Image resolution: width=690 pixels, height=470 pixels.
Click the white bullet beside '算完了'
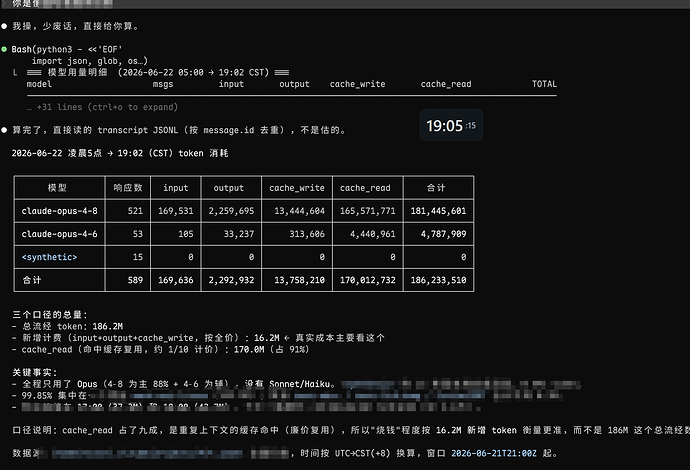click(x=4, y=130)
